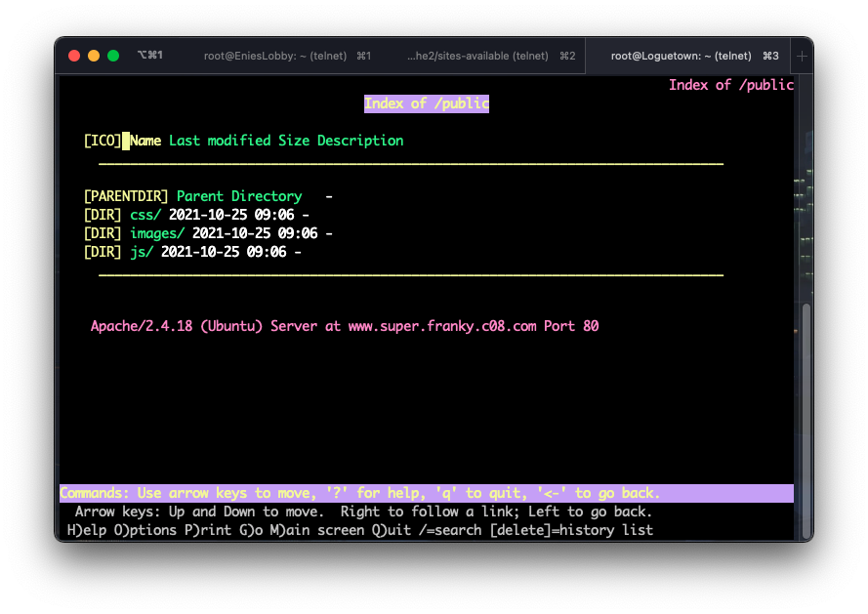Open the Parent Directory link
The image size is (868, 614).
[239, 196]
